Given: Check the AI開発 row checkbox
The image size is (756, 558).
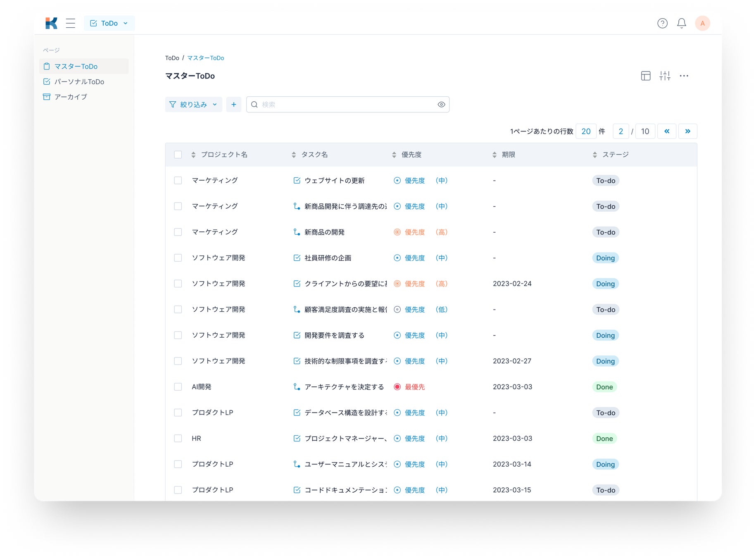Looking at the screenshot, I should [x=178, y=387].
